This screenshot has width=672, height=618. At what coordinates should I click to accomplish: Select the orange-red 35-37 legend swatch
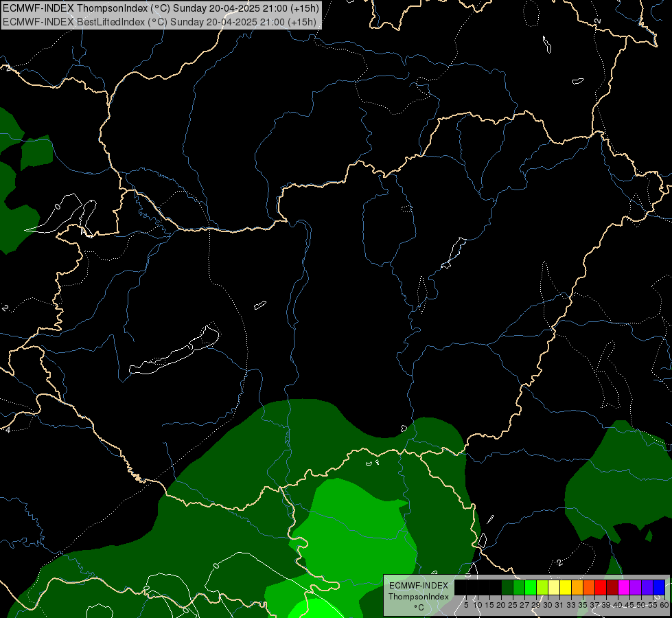pos(589,587)
